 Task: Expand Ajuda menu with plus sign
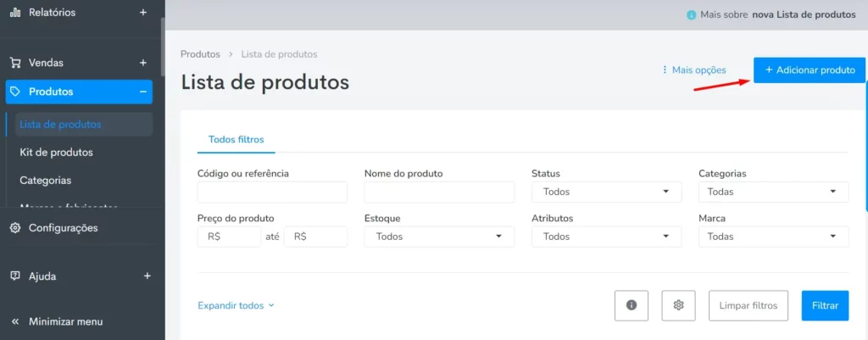pyautogui.click(x=147, y=276)
